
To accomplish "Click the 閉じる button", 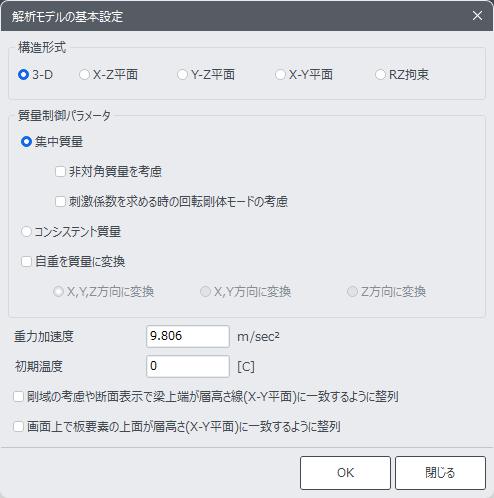I will (440, 473).
